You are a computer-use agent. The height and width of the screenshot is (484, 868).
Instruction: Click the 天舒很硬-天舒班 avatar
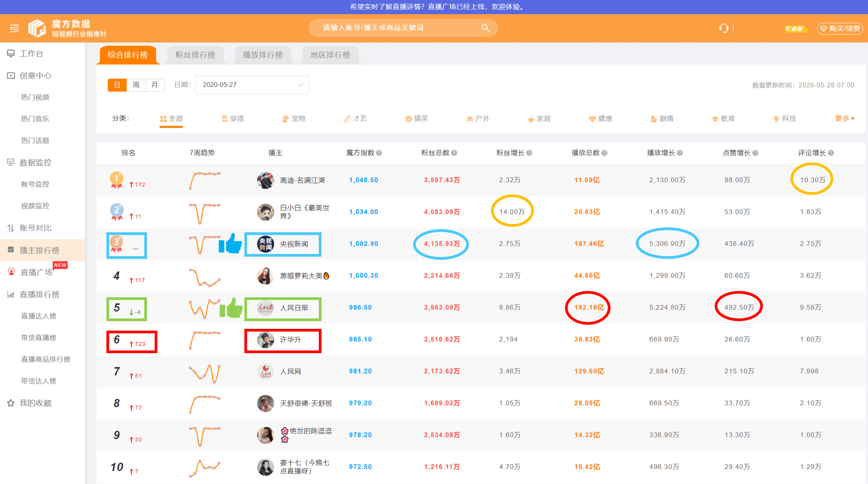pyautogui.click(x=266, y=403)
